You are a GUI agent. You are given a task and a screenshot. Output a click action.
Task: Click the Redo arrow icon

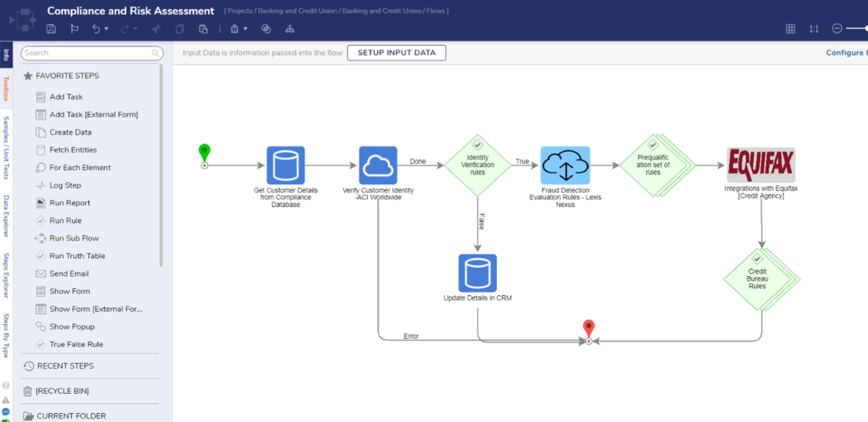tap(125, 29)
